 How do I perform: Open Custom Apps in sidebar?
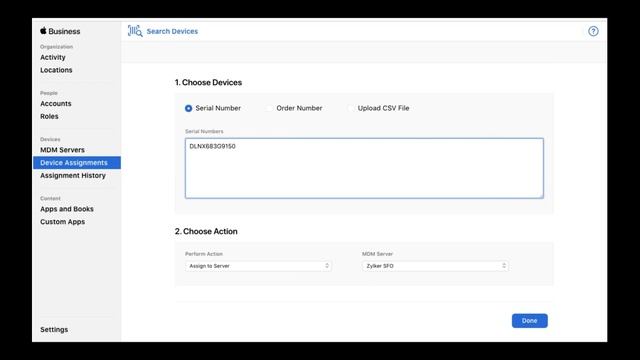(x=62, y=222)
